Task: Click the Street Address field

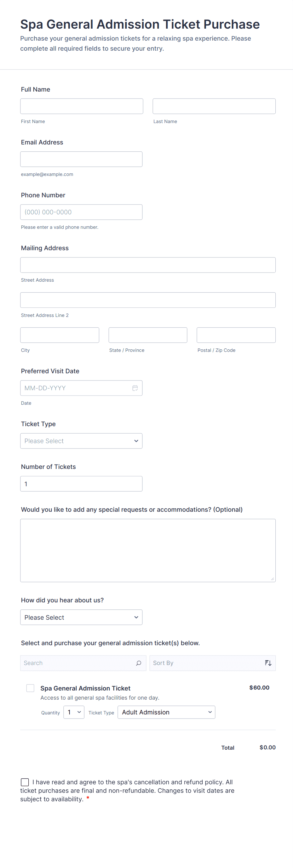Action: point(148,265)
